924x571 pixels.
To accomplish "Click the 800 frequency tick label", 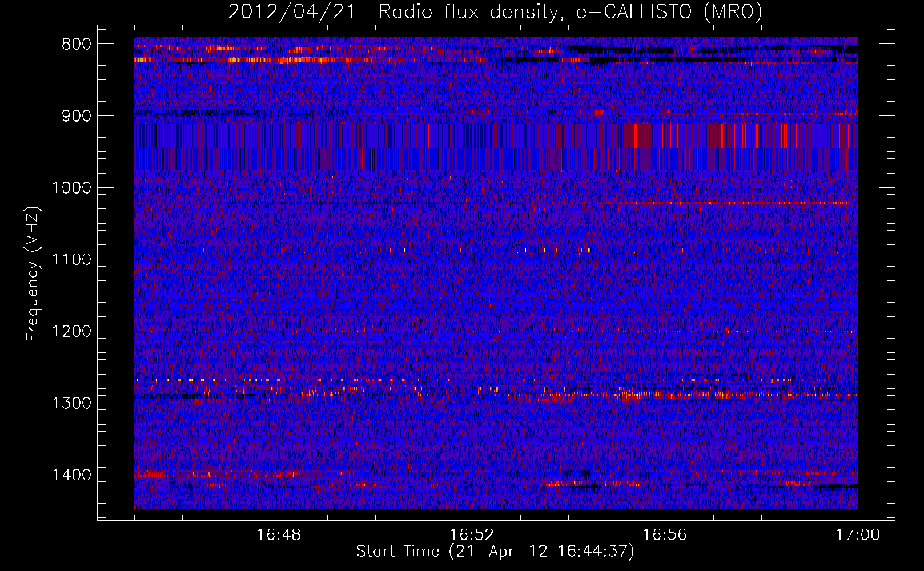I will (x=77, y=45).
